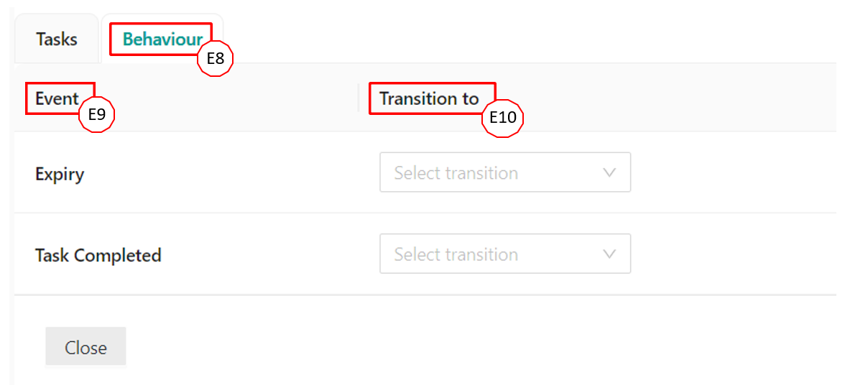Click the Expiry dropdown chevron arrow
868x385 pixels.
609,172
